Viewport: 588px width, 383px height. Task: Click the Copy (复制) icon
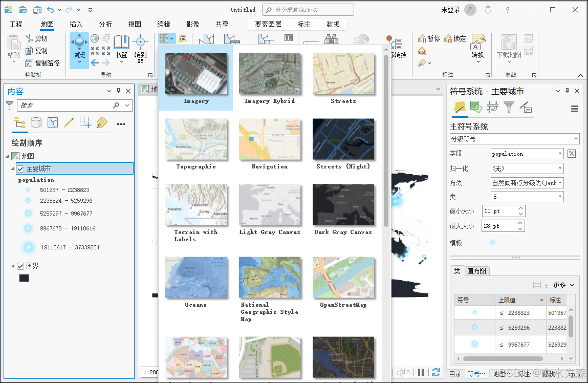(x=30, y=51)
